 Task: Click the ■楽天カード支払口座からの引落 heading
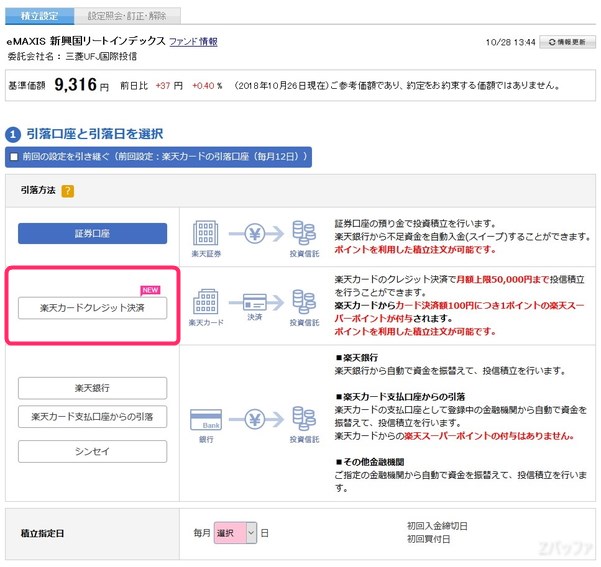pyautogui.click(x=400, y=396)
